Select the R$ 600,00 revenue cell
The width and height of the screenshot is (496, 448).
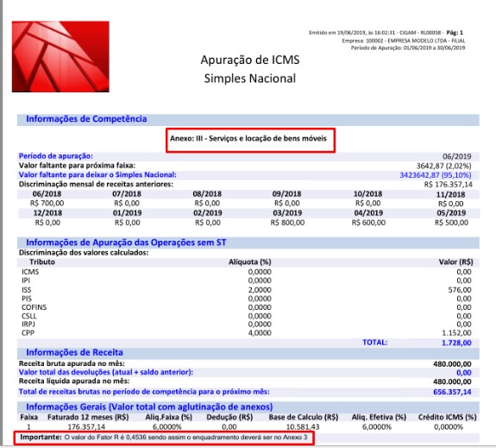coord(368,223)
